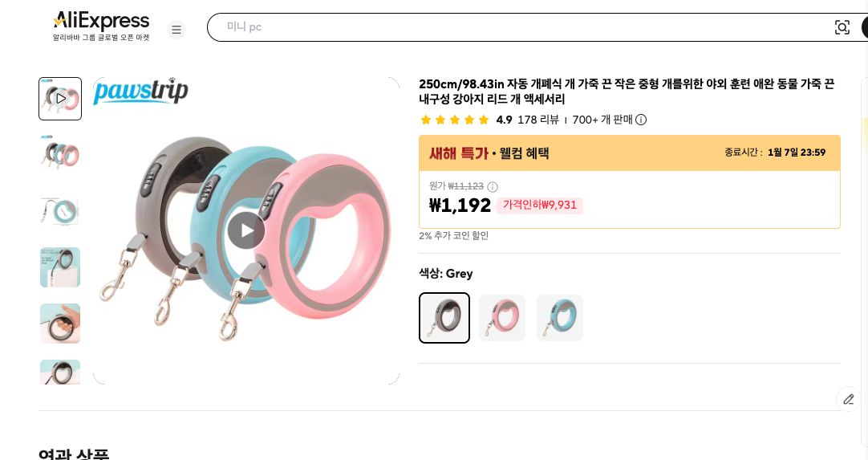Viewport: 868px width, 460px height.
Task: Choose the pink leash color option
Action: [502, 318]
